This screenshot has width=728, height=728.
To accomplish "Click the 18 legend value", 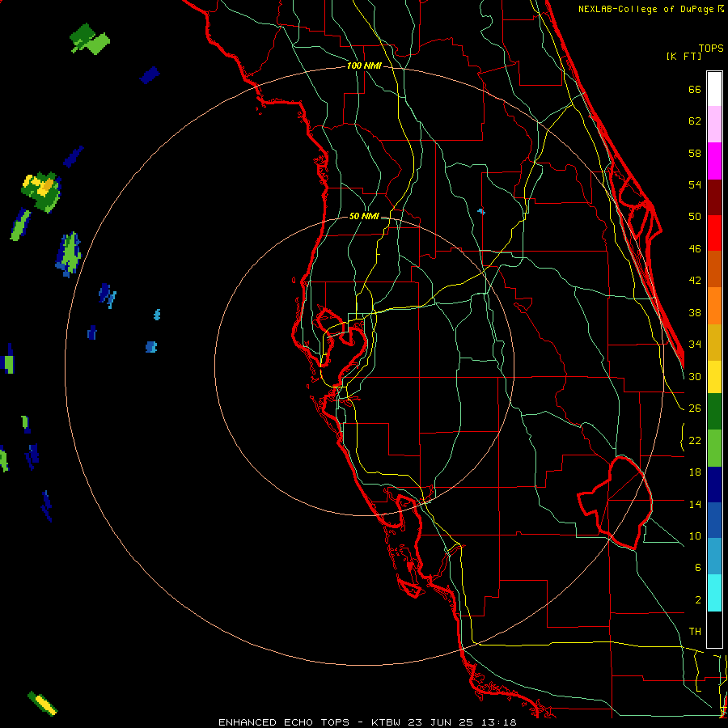I will click(x=695, y=472).
